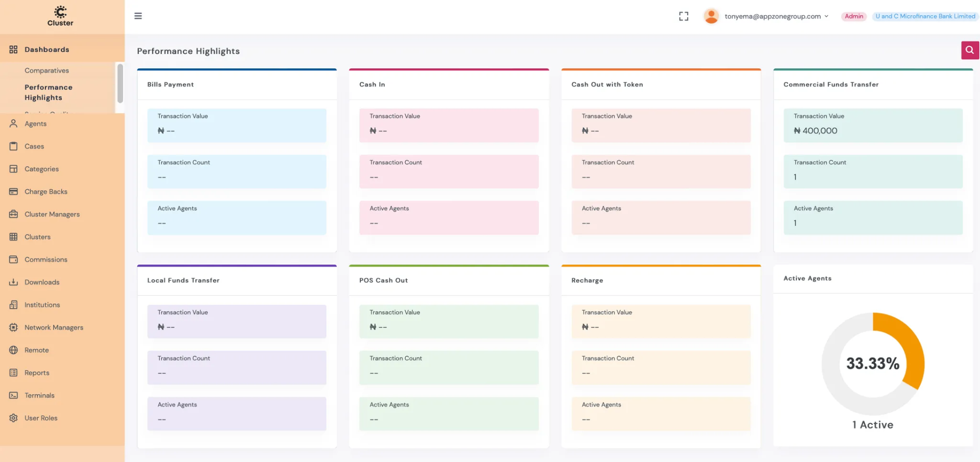The height and width of the screenshot is (462, 980).
Task: Click the fullscreen toggle icon
Action: point(683,16)
